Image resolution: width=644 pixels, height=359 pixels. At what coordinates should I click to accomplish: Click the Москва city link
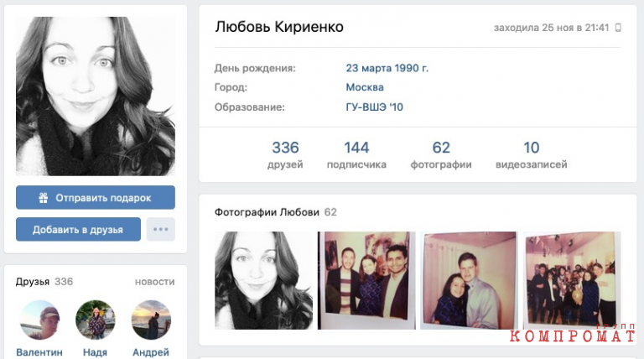[365, 87]
